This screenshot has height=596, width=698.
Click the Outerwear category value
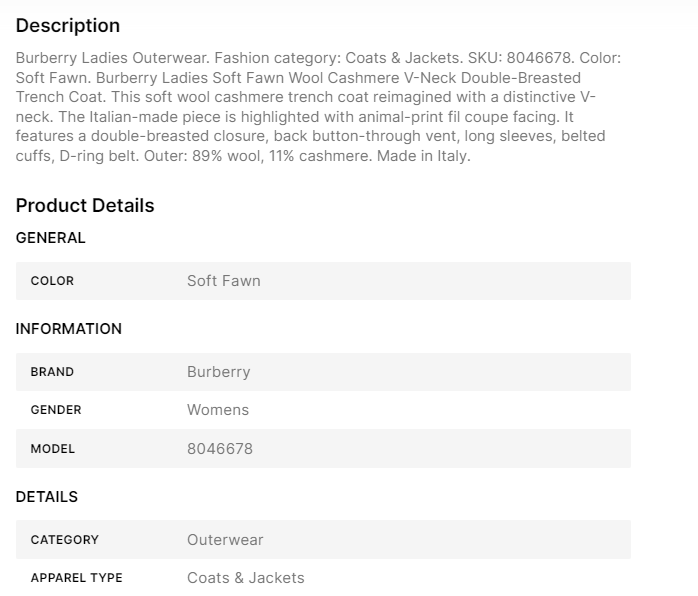225,540
